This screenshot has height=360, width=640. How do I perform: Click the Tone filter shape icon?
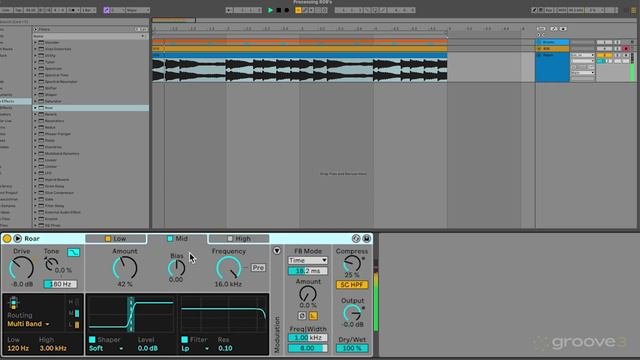(73, 252)
